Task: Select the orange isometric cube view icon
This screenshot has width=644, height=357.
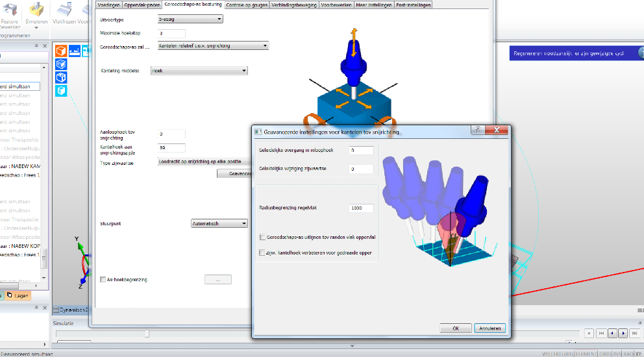Action: tap(61, 51)
